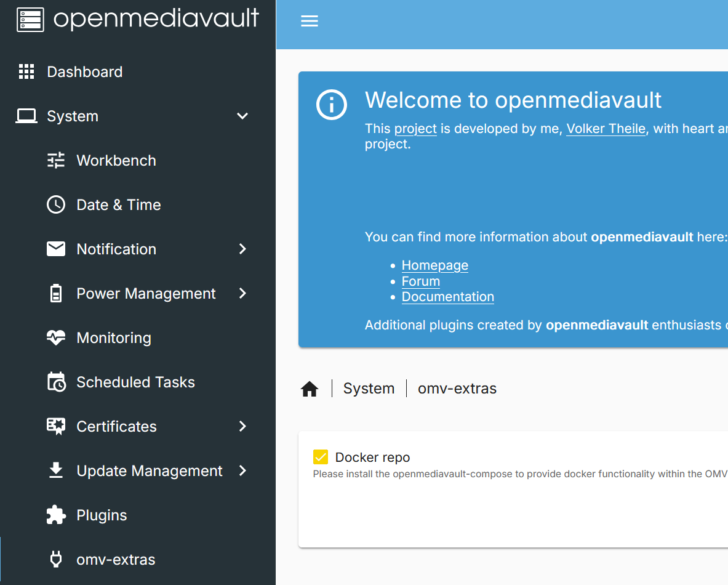Visit the Homepage link
This screenshot has height=585, width=728.
point(435,265)
